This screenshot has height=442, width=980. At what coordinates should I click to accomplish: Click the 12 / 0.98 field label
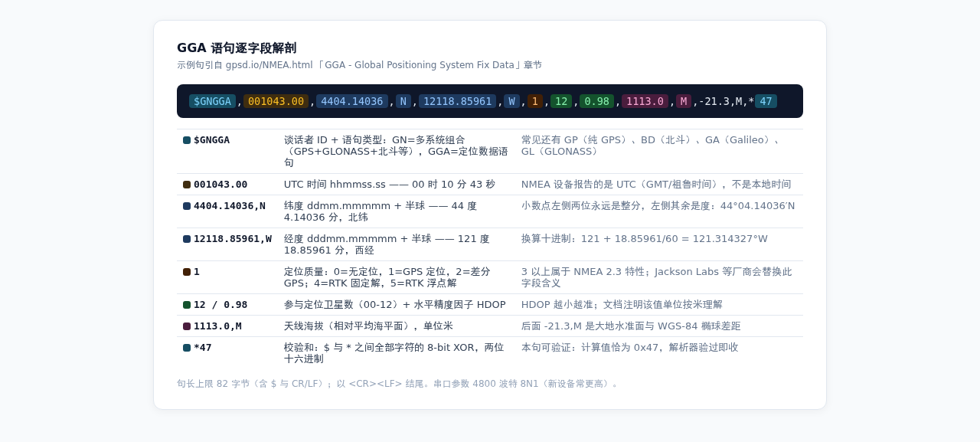pos(220,305)
